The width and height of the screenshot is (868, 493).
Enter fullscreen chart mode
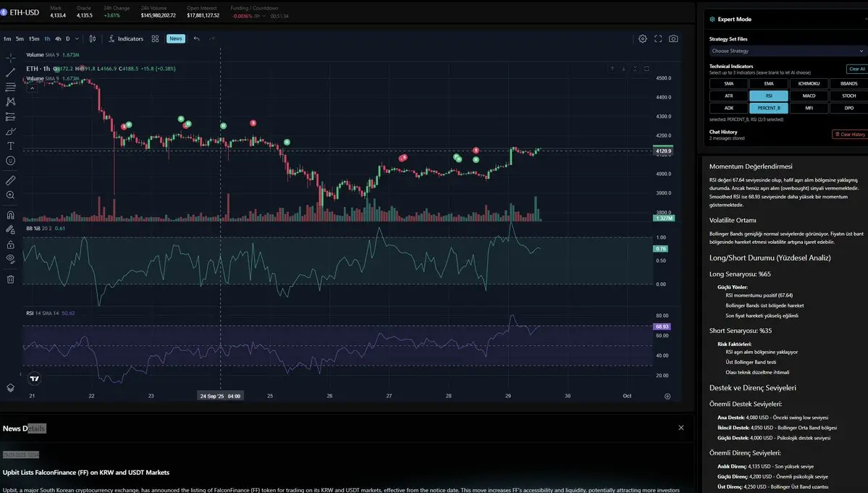click(658, 39)
